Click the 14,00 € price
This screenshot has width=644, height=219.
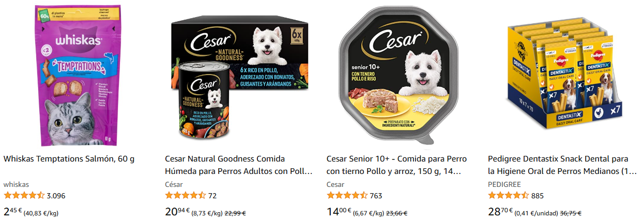(339, 211)
